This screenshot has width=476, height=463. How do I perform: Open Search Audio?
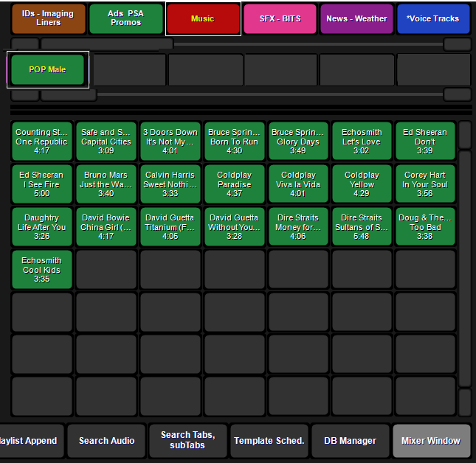[106, 441]
